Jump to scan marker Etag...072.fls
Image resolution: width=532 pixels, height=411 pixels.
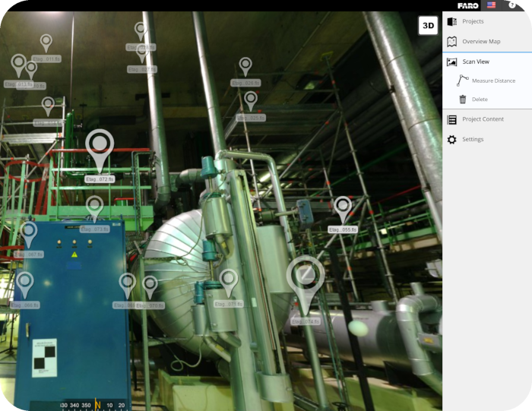coord(100,151)
